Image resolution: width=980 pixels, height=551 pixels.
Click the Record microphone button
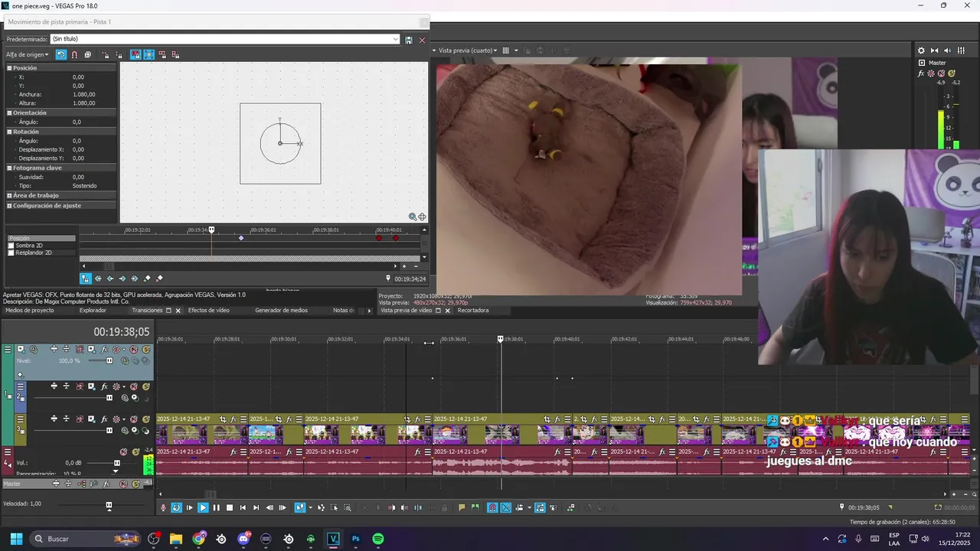[163, 507]
